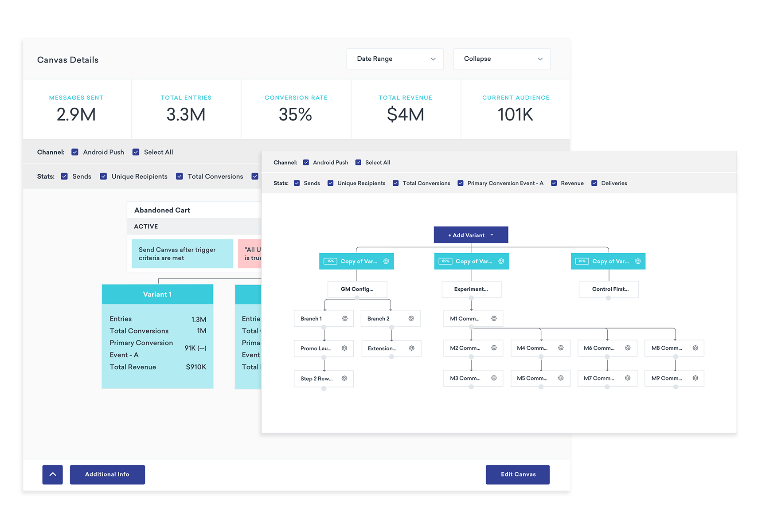Open gear settings for M8 Comm step
The height and width of the screenshot is (532, 758).
coord(695,348)
